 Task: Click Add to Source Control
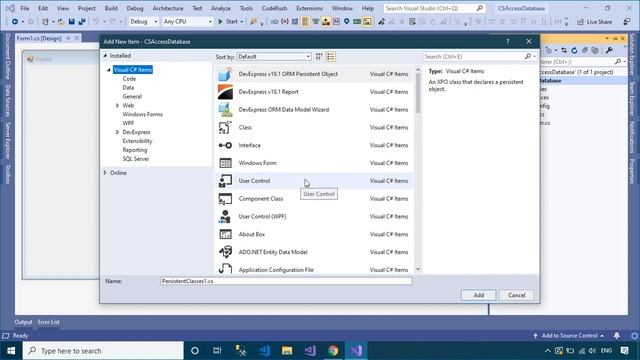point(569,336)
